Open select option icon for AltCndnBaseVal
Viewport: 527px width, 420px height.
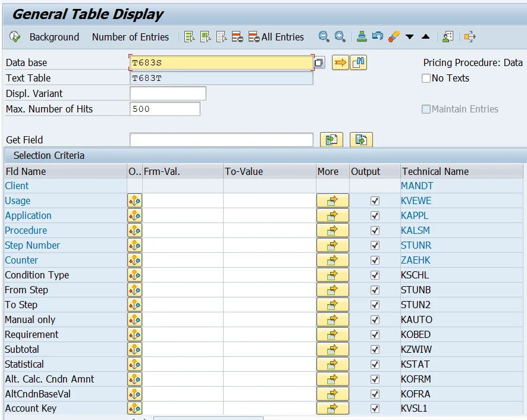tap(135, 394)
